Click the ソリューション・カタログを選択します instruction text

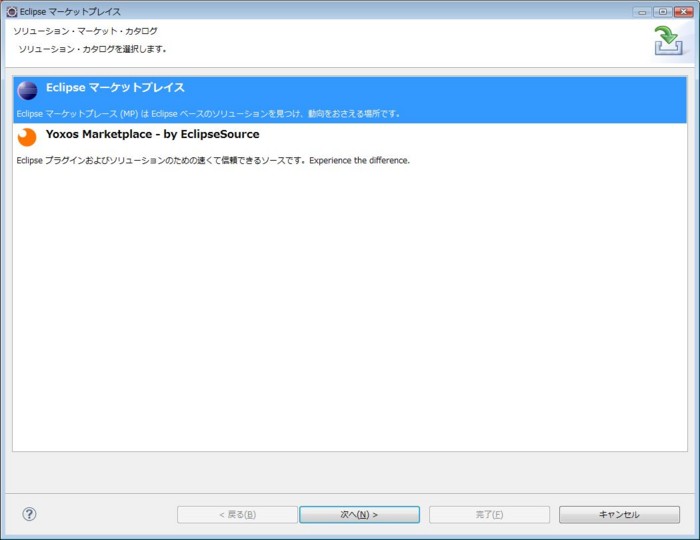click(92, 49)
